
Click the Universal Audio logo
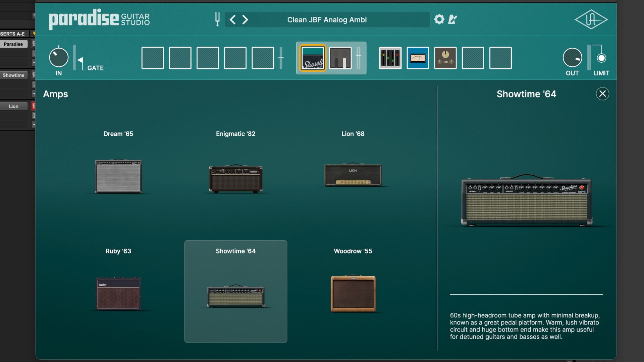(x=591, y=19)
